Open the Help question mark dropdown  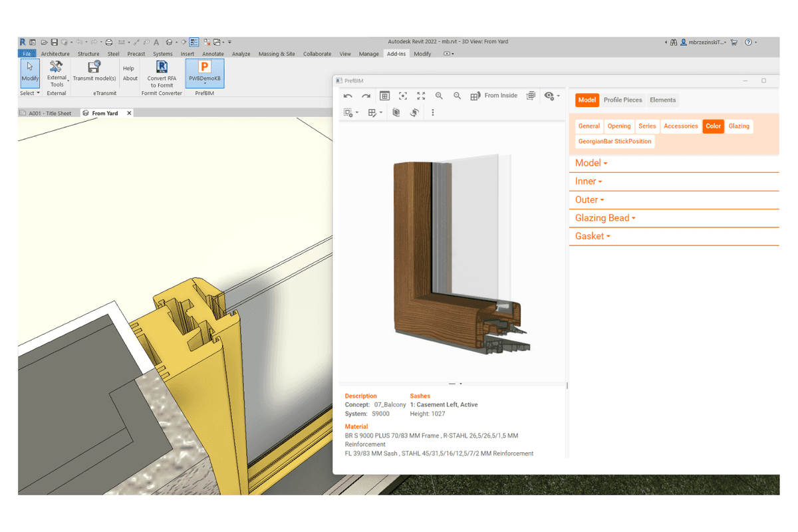click(x=750, y=42)
